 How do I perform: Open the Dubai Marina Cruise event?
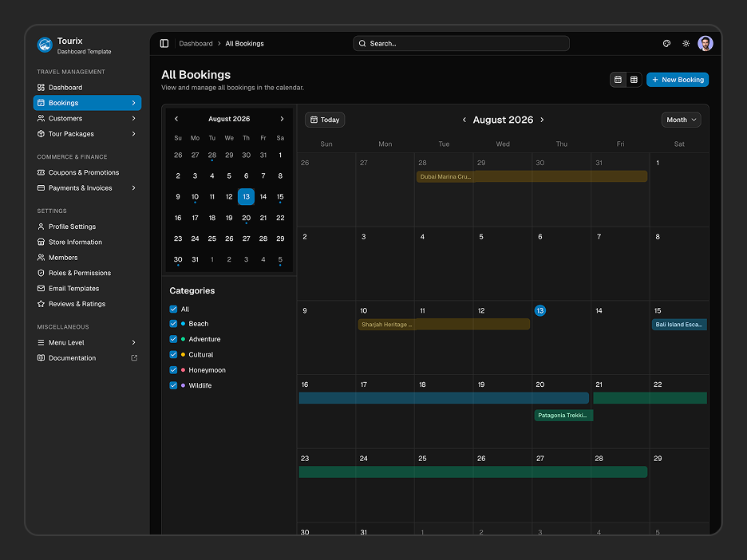click(x=532, y=176)
